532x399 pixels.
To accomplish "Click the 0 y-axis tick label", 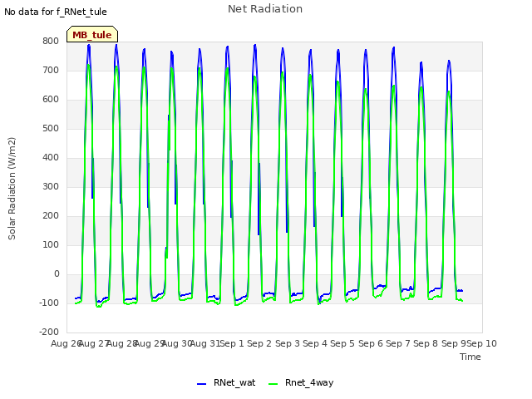I will 57,274.
